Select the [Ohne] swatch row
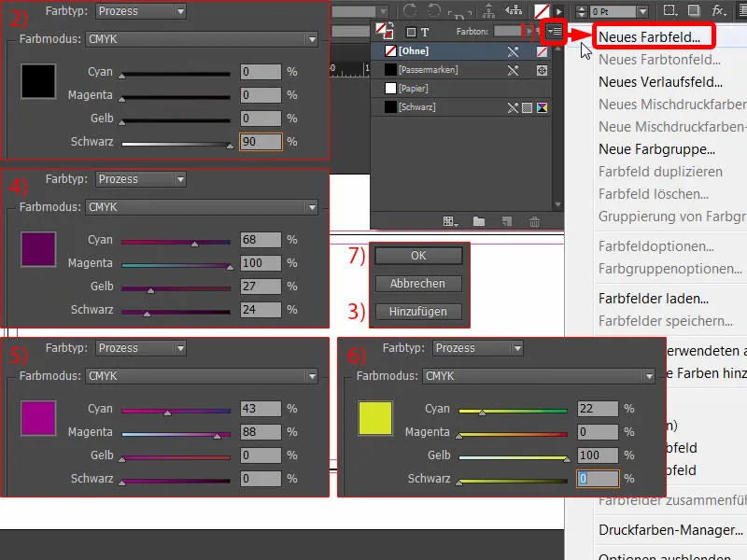Image resolution: width=747 pixels, height=560 pixels. pyautogui.click(x=461, y=51)
